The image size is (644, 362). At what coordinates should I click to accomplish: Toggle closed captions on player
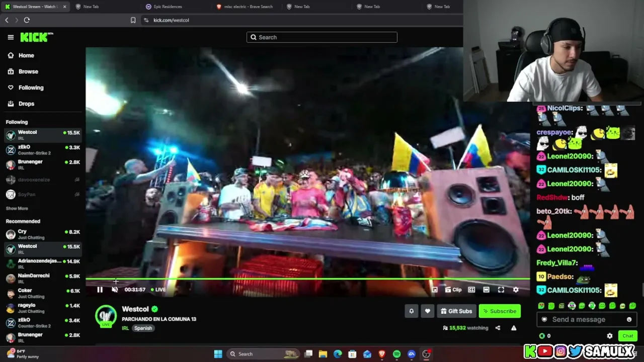tap(471, 290)
